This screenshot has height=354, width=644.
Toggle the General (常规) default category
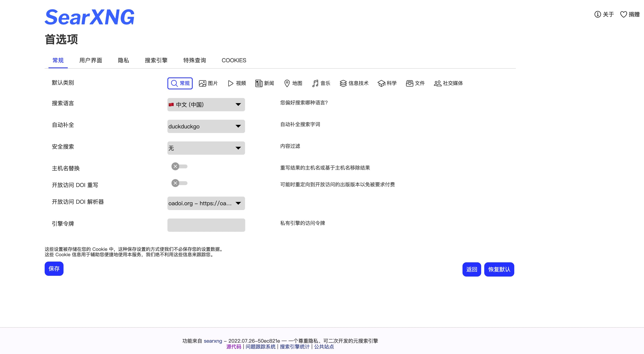click(x=180, y=83)
